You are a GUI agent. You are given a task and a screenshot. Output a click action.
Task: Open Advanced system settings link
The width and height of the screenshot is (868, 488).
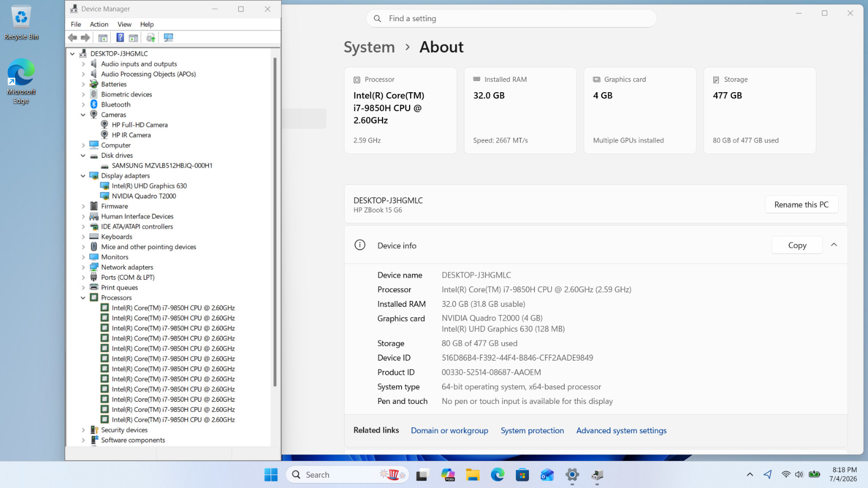[621, 431]
